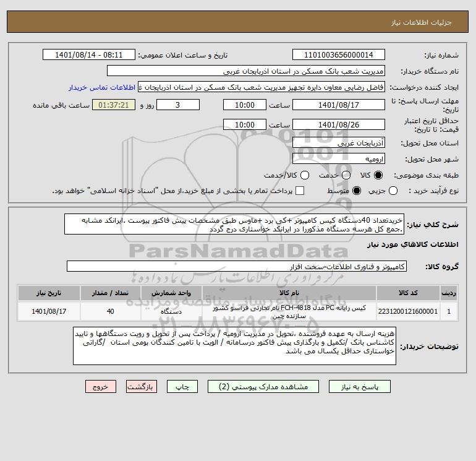This screenshot has height=461, width=476.
Task: Click the ایجاد کننده درخواست field
Action: click(x=261, y=87)
